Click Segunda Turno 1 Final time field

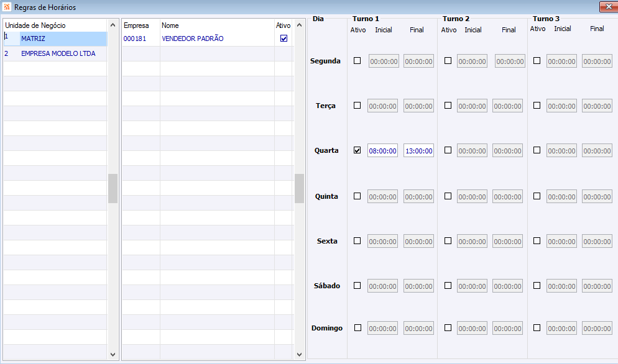coord(418,61)
